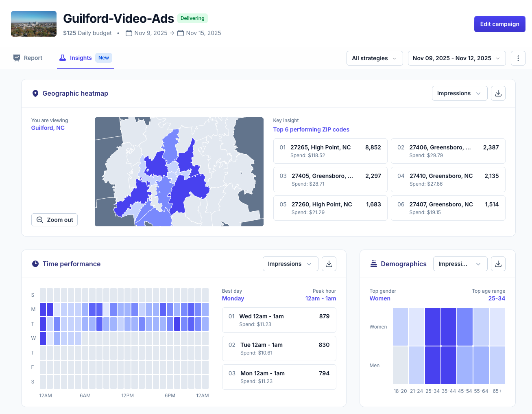Select the Insights tab
The height and width of the screenshot is (414, 532).
tap(81, 58)
